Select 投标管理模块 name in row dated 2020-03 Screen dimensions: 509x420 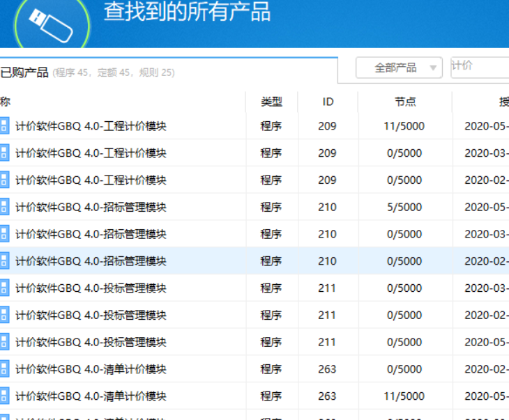[91, 288]
